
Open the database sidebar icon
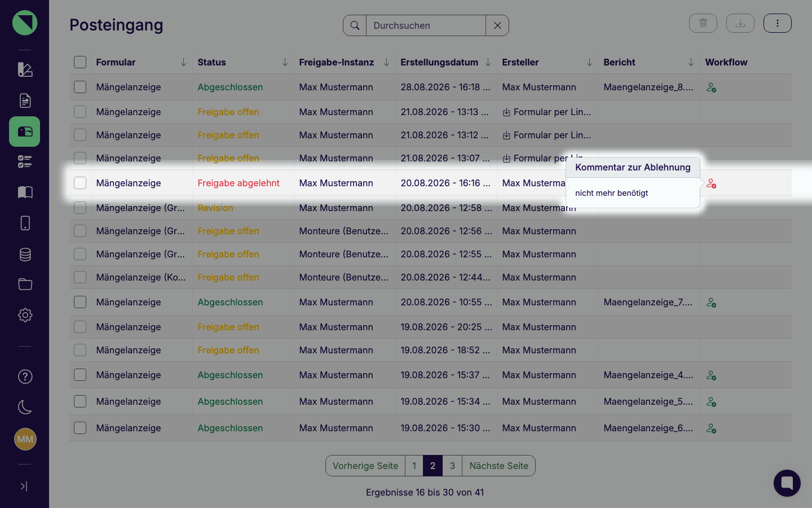tap(25, 255)
